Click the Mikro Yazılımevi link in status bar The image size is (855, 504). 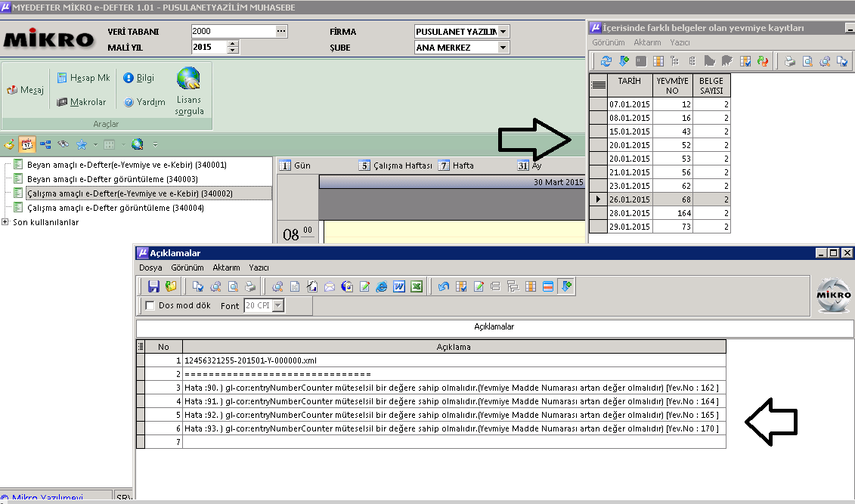tap(42, 497)
